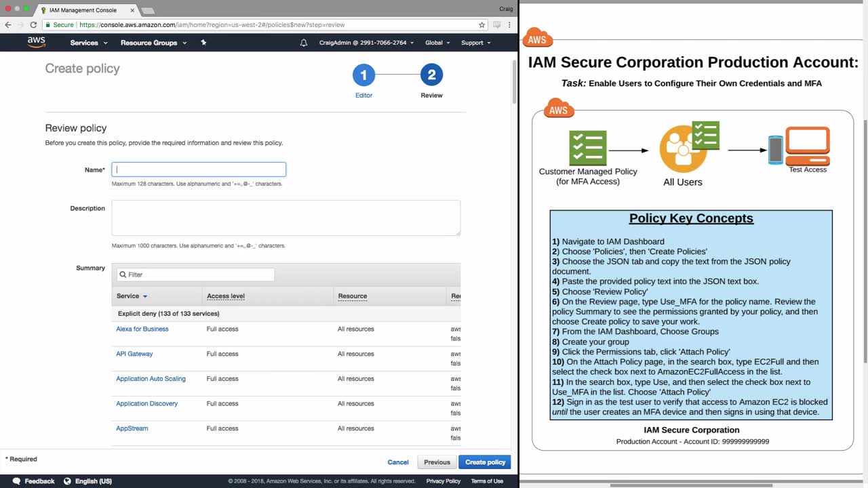The height and width of the screenshot is (488, 868).
Task: Open the Global region dropdown
Action: click(x=437, y=43)
